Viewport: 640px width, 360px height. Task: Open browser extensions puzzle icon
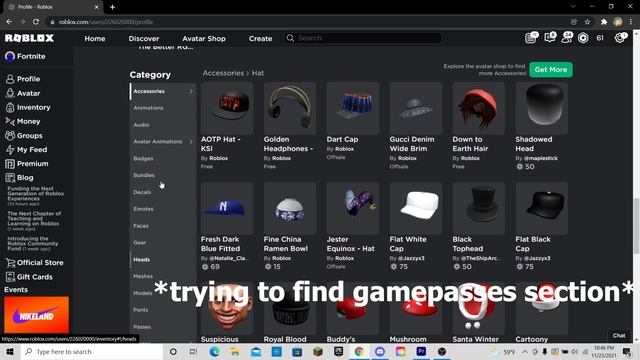coord(604,22)
